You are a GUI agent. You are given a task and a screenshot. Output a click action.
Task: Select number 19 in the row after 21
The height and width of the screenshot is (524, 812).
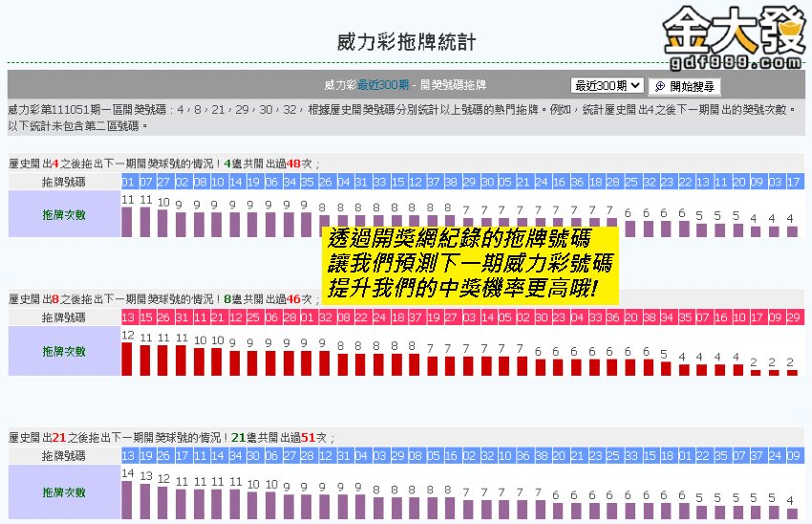[x=146, y=455]
